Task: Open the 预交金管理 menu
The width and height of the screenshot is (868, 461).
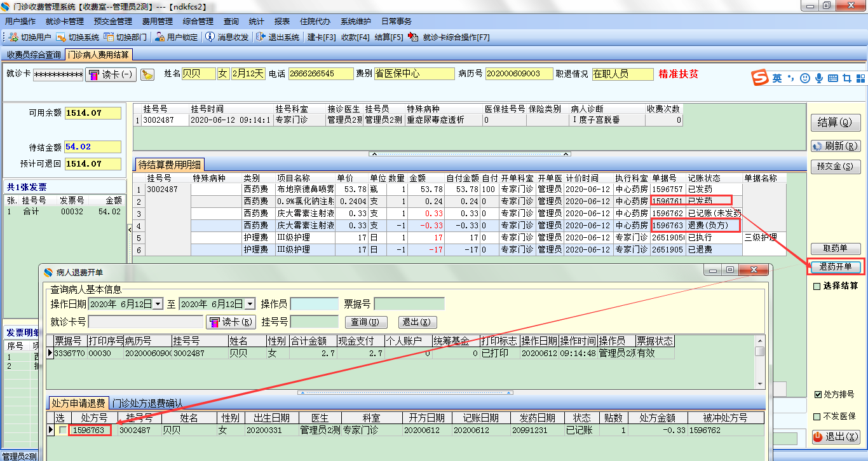Action: (x=113, y=21)
